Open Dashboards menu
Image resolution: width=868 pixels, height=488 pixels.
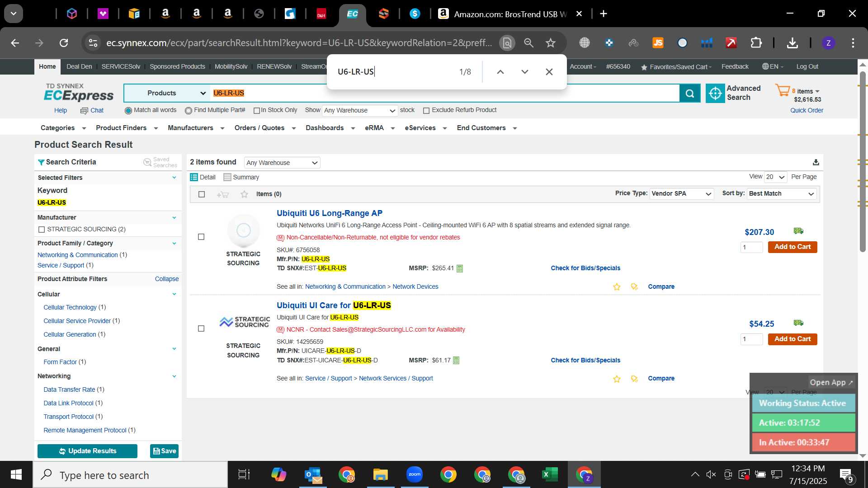click(x=330, y=128)
